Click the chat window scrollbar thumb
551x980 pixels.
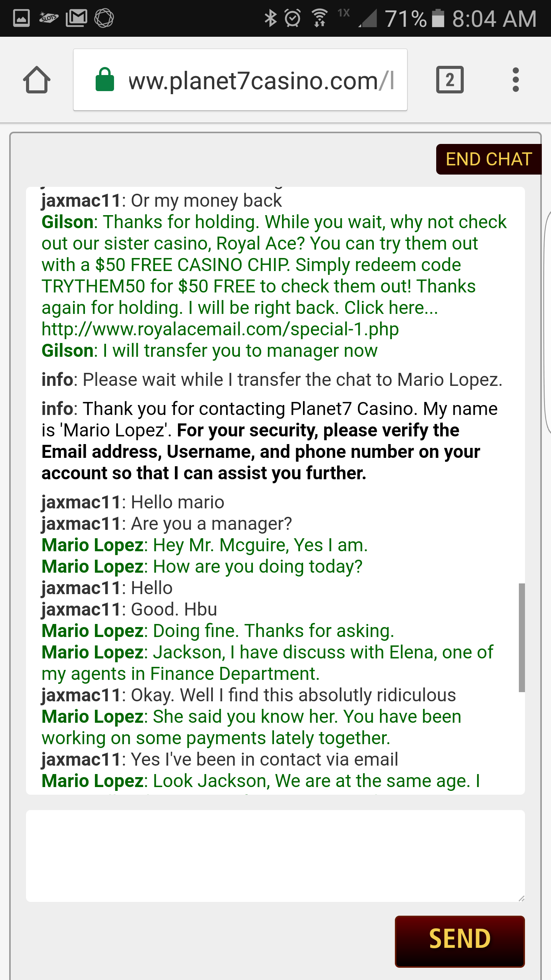click(522, 637)
